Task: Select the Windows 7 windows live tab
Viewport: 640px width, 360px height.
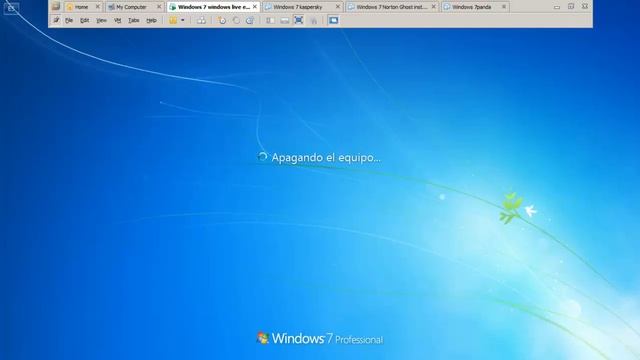Action: [213, 7]
